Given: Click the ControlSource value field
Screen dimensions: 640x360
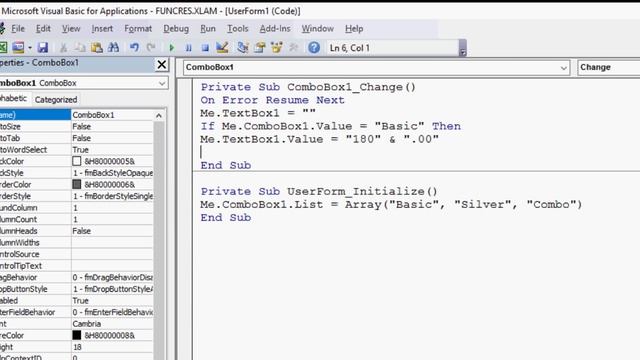Looking at the screenshot, I should [112, 254].
